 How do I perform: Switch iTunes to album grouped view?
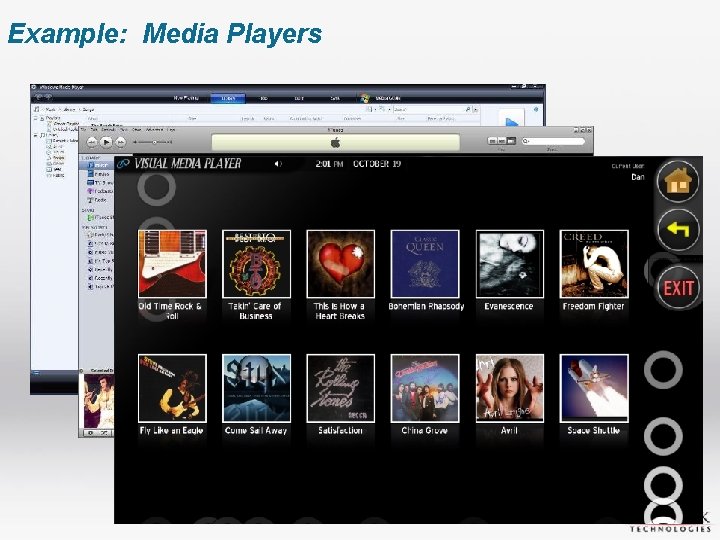502,141
